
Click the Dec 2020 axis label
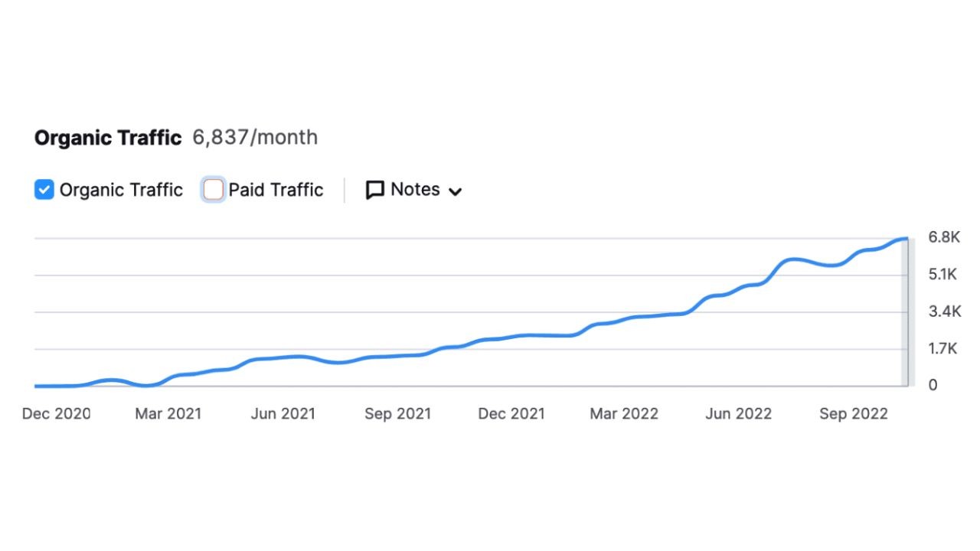(56, 414)
